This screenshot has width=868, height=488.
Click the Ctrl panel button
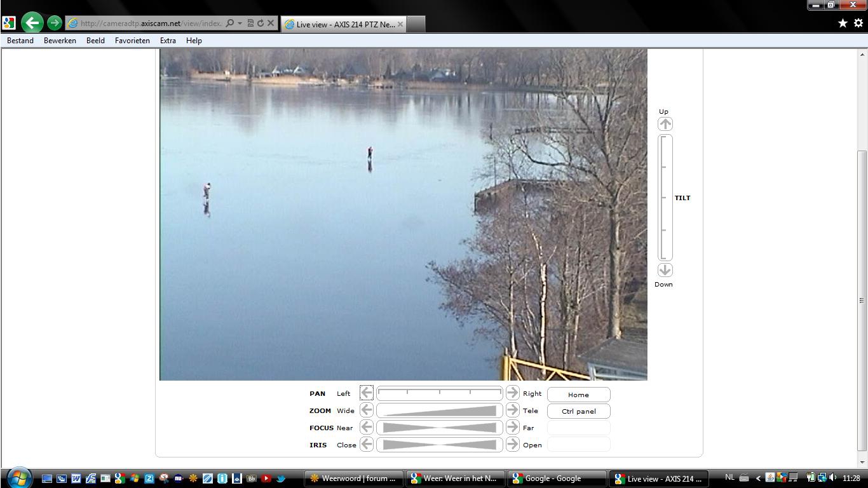(x=578, y=411)
